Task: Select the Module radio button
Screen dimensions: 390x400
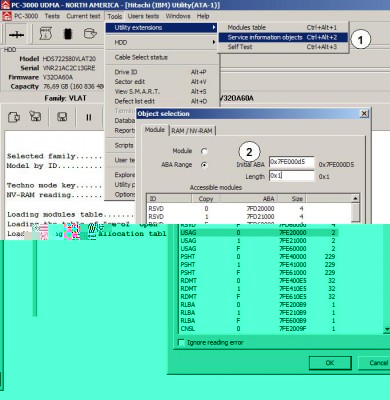Action: [204, 151]
